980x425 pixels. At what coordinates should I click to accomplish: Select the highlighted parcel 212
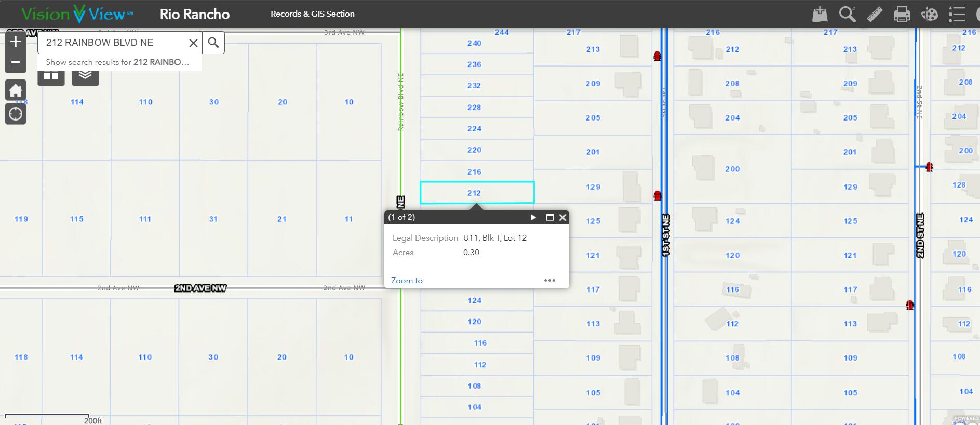[477, 193]
